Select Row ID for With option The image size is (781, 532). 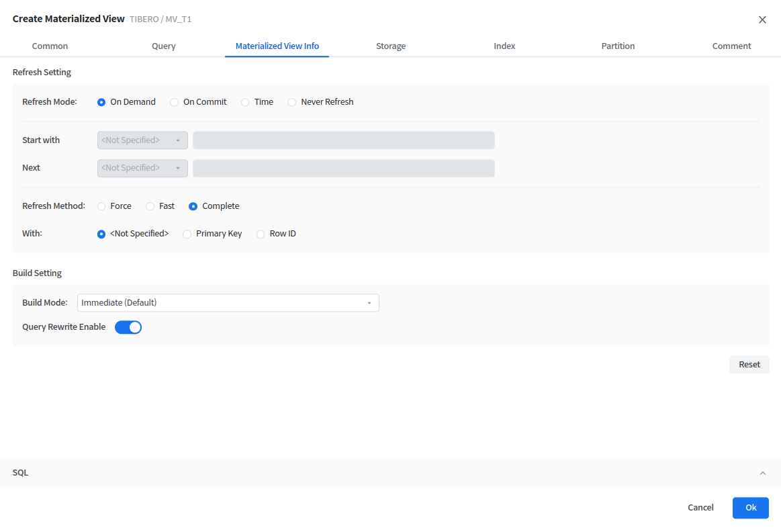(261, 234)
